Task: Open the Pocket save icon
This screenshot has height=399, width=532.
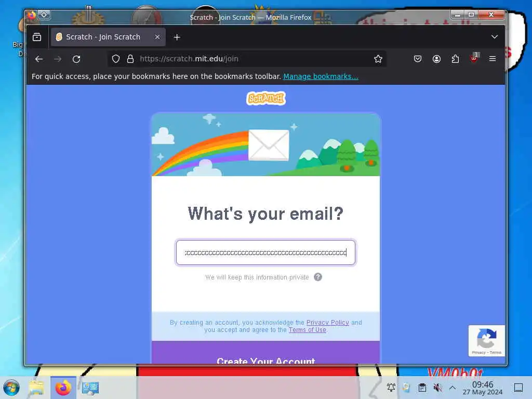Action: [418, 59]
